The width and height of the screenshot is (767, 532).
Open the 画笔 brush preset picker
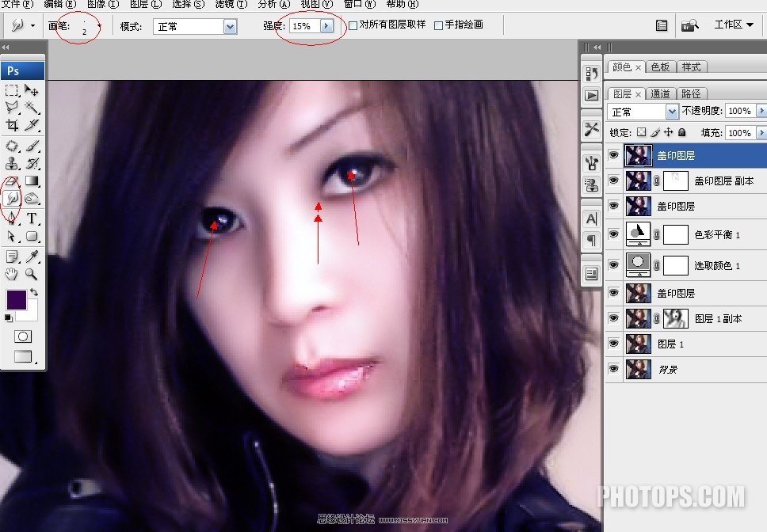click(99, 25)
